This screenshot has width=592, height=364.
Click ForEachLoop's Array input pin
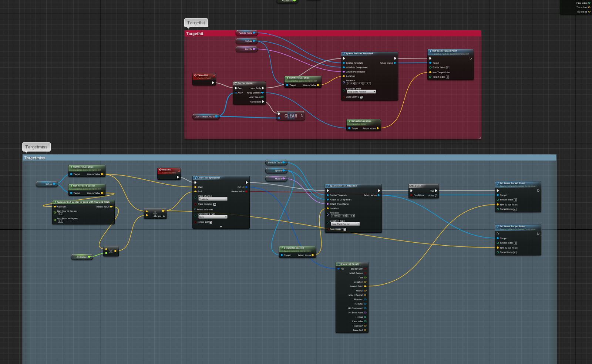(236, 92)
